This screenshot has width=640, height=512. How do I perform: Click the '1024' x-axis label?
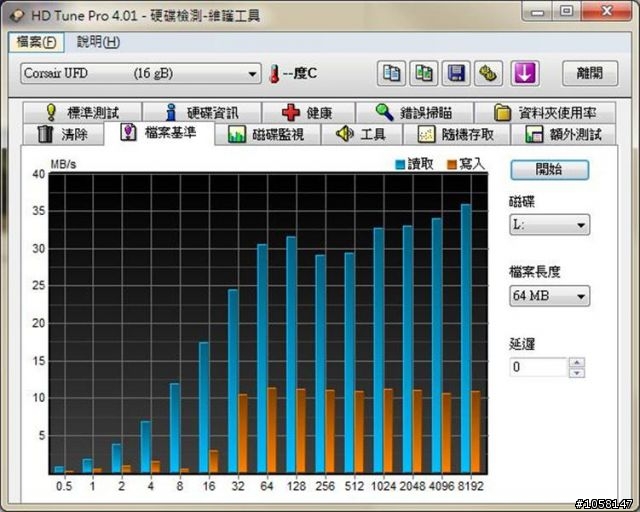pyautogui.click(x=384, y=486)
